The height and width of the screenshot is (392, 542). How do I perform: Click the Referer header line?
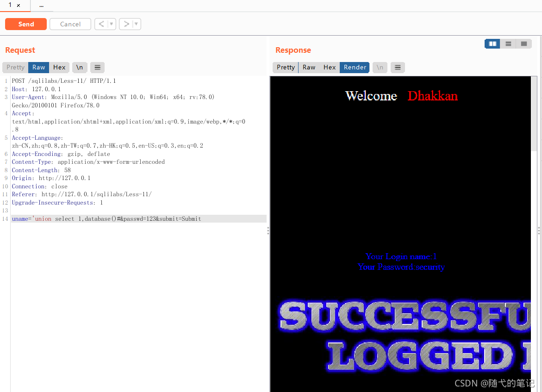coord(81,194)
